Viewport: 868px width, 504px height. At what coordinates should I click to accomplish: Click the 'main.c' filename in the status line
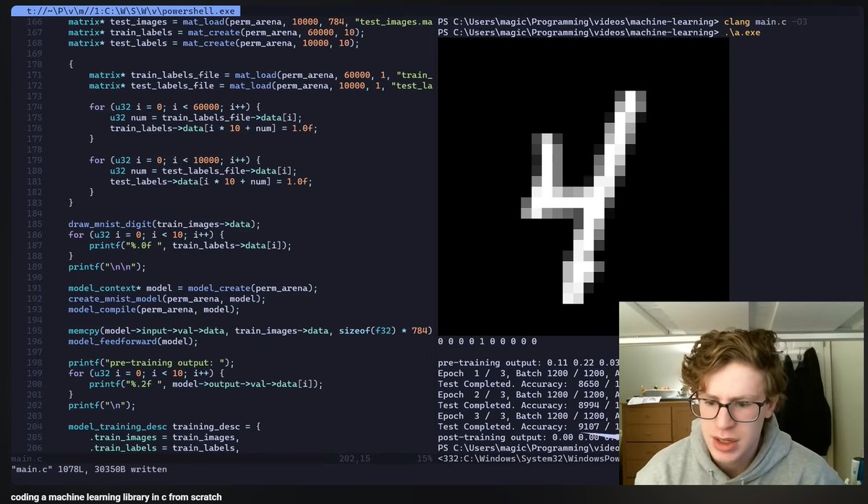pyautogui.click(x=27, y=459)
